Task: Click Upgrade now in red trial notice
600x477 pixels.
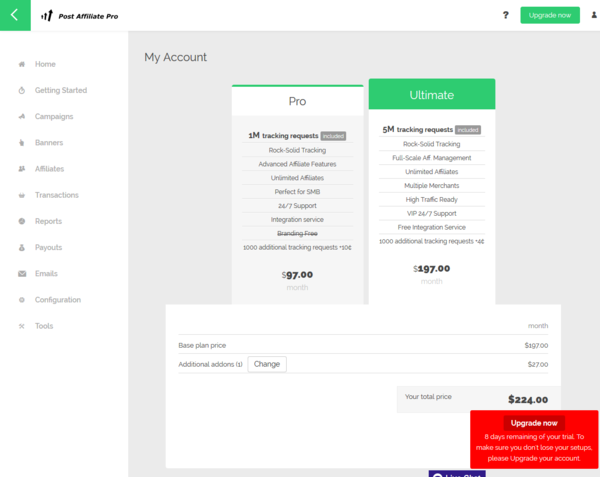Action: pos(534,423)
